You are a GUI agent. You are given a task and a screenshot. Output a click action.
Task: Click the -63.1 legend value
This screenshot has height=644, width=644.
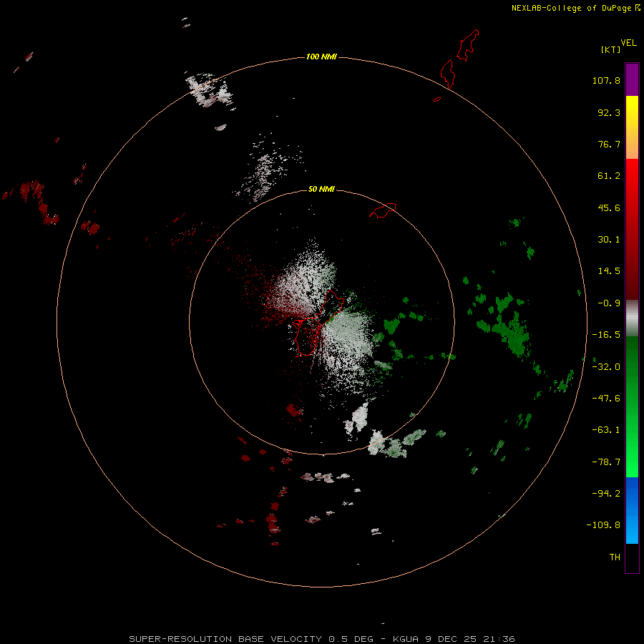tap(606, 430)
